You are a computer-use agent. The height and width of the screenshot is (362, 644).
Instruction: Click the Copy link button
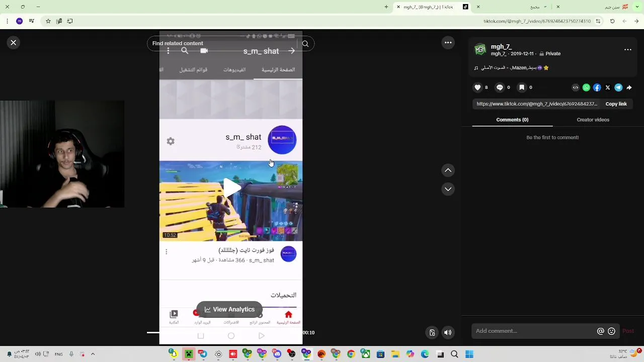616,104
